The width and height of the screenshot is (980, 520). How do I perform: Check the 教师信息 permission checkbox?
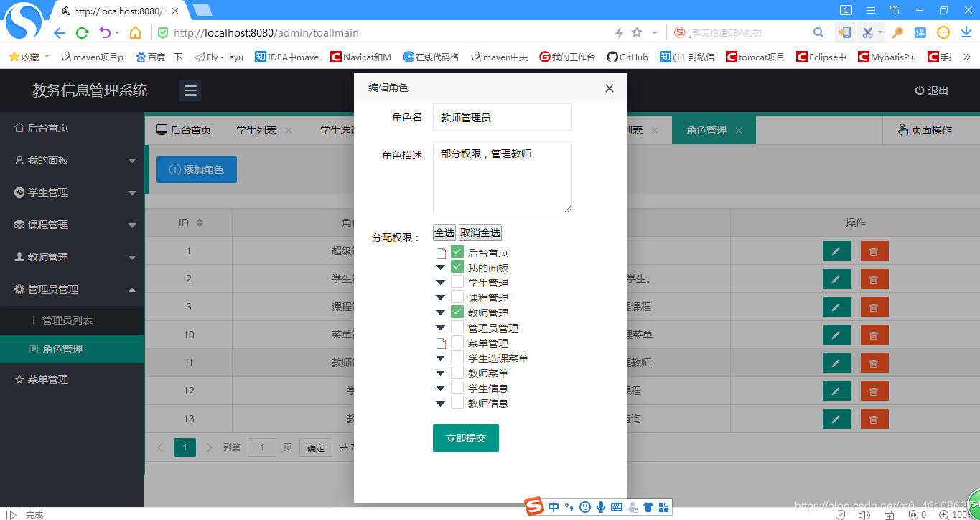[457, 403]
